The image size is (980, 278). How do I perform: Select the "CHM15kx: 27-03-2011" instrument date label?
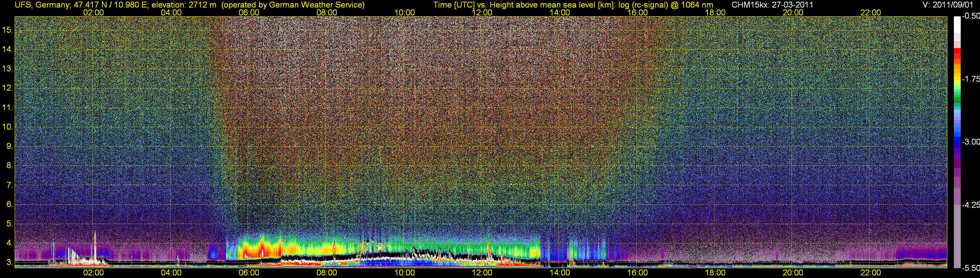tap(772, 5)
